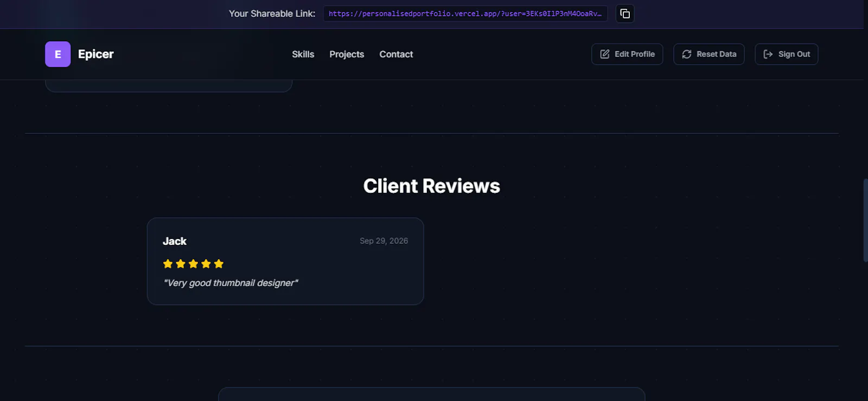Click the "Very good thumbnail designer" review text
Viewport: 868px width, 401px height.
point(231,283)
